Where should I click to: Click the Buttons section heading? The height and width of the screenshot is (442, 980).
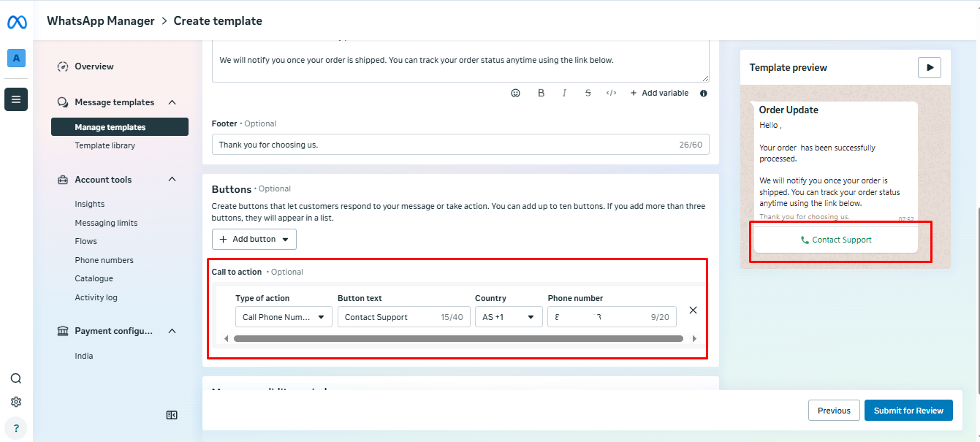(232, 188)
